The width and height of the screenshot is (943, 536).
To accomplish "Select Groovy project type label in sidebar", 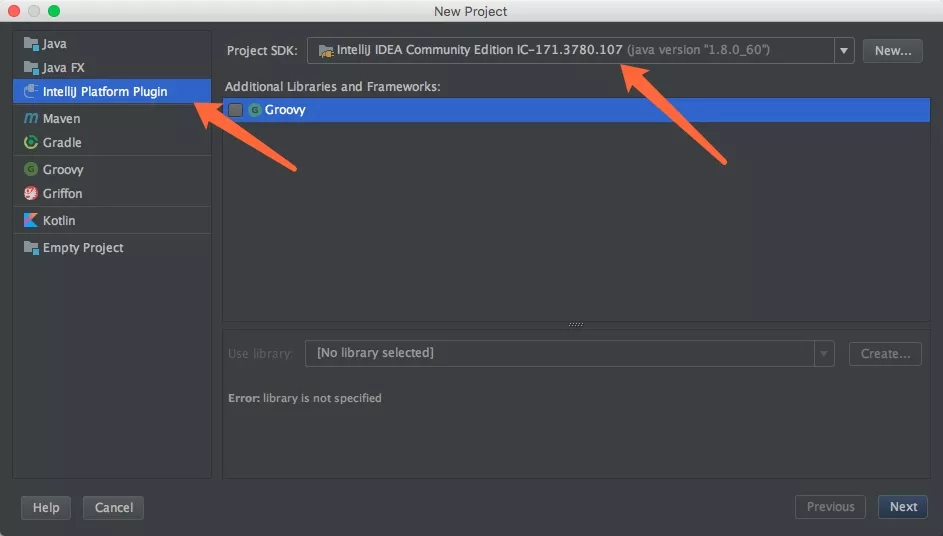I will point(63,170).
